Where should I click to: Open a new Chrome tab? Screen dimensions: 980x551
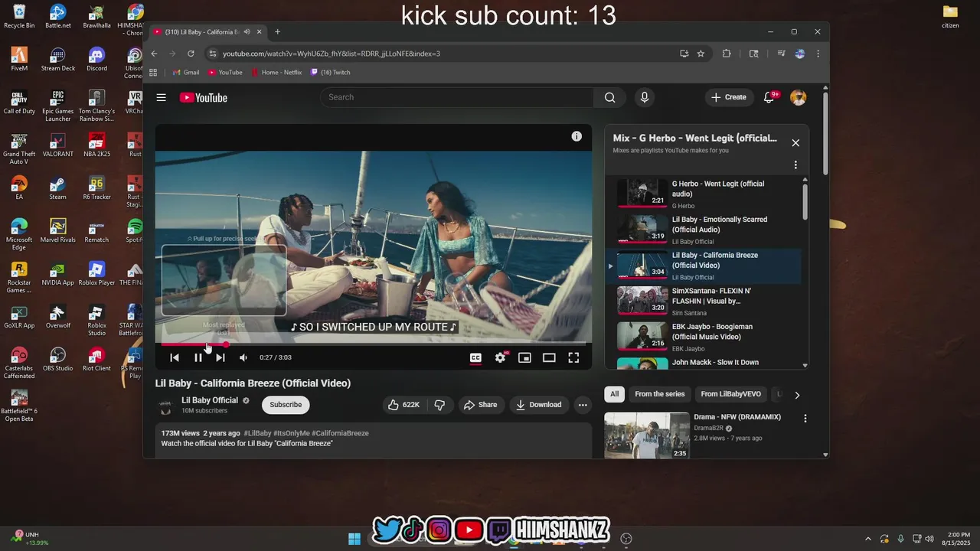click(x=277, y=32)
